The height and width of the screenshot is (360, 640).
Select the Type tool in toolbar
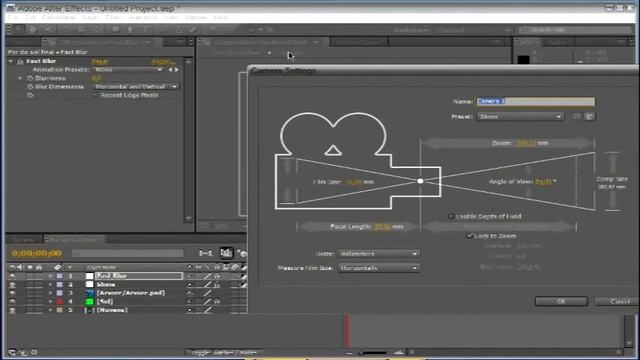click(146, 29)
